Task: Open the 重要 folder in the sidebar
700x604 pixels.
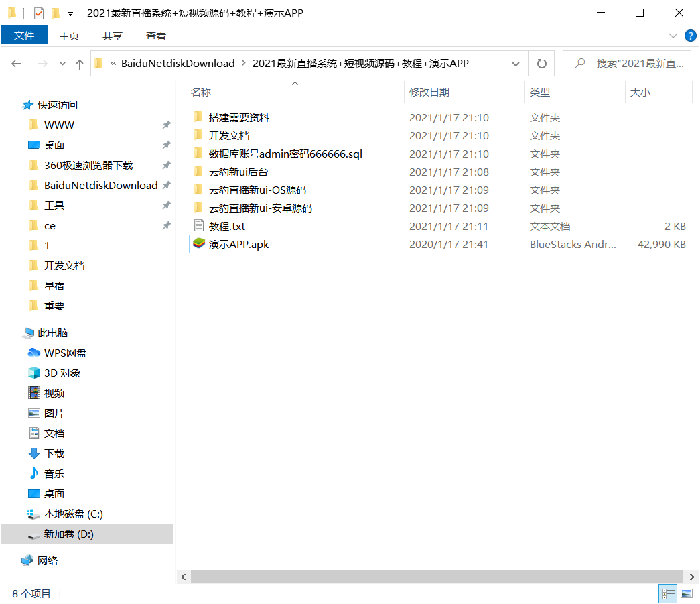Action: pos(54,306)
